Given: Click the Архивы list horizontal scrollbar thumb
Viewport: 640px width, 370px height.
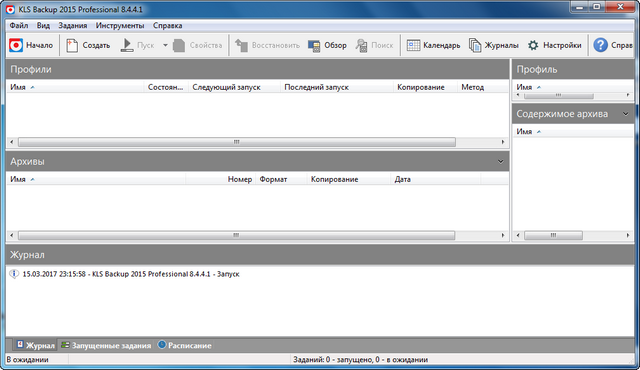Looking at the screenshot, I should click(x=236, y=235).
